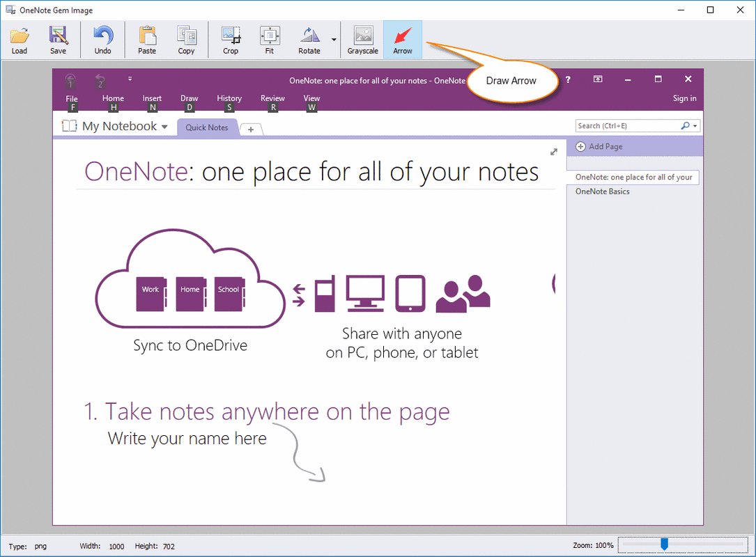Click 'Write your name here' text

click(x=187, y=439)
